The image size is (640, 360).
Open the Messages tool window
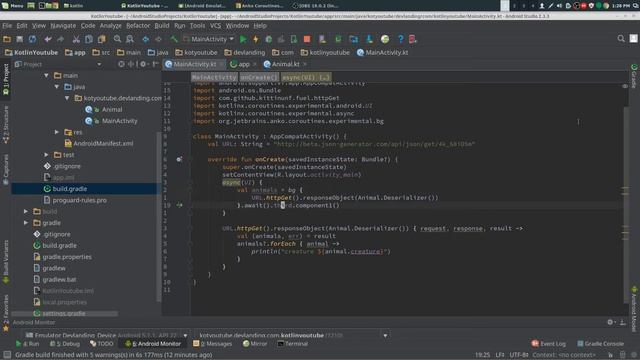click(x=212, y=344)
